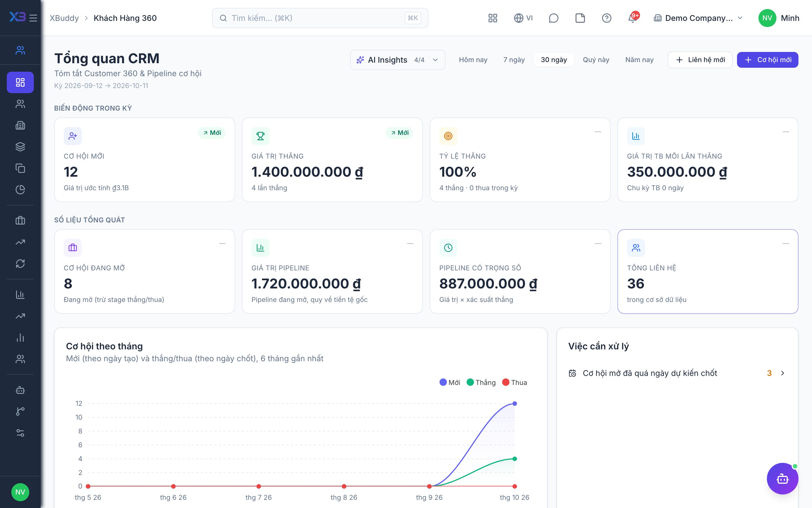Open the Cơ hội đang mở card

point(145,271)
